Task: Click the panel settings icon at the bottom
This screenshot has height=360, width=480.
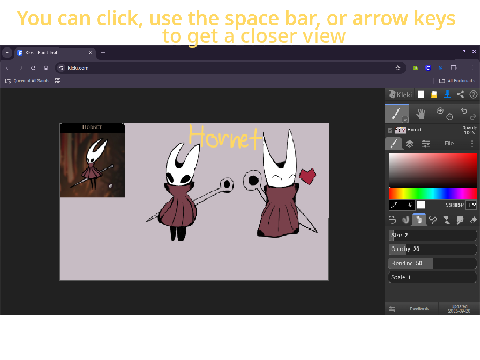Action: tap(392, 309)
